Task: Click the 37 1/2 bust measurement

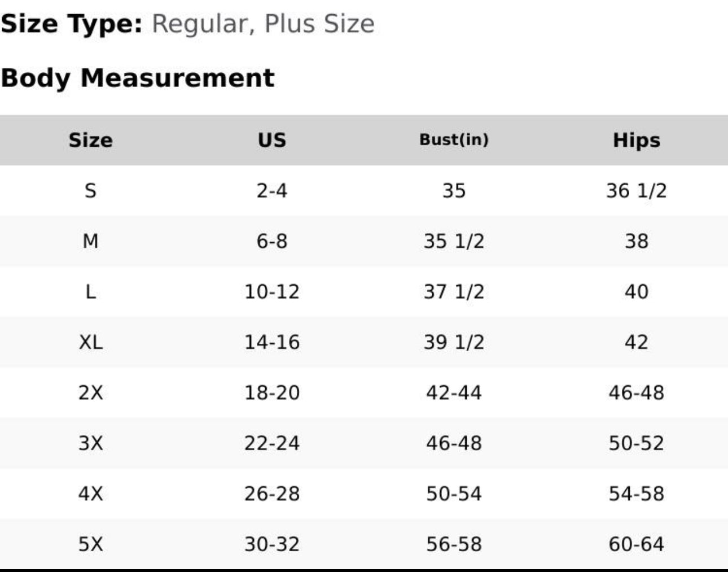Action: pos(454,292)
